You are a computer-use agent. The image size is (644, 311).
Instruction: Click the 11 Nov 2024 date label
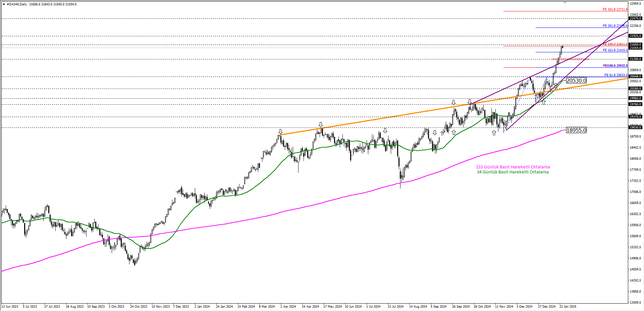point(504,307)
